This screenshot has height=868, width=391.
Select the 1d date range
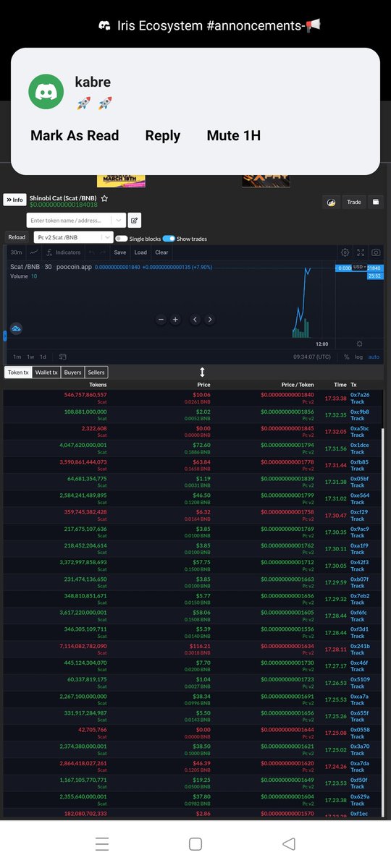tap(43, 357)
